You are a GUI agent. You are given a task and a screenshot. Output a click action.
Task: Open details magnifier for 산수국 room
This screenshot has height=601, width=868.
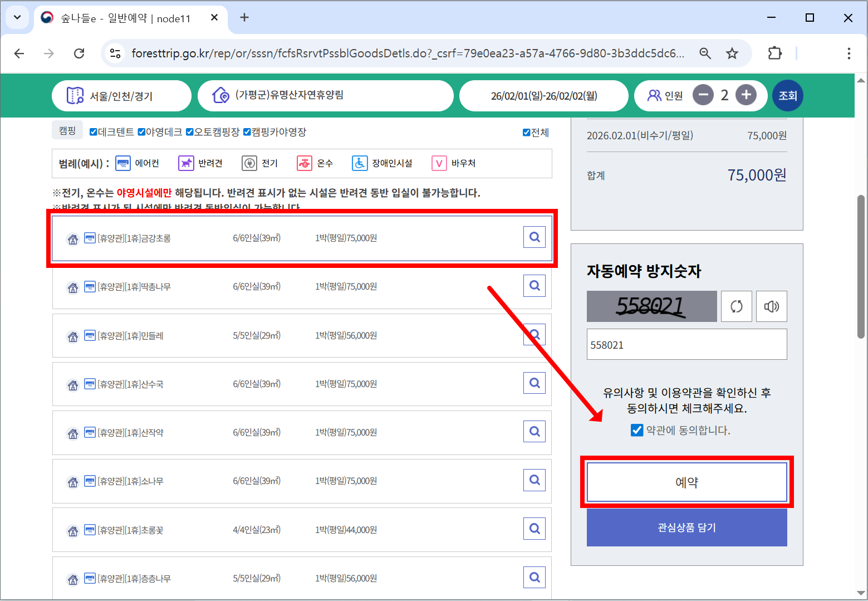click(534, 383)
